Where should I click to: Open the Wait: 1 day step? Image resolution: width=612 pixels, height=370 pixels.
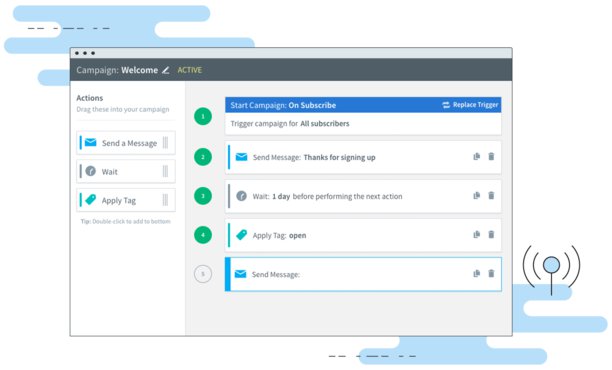[363, 196]
